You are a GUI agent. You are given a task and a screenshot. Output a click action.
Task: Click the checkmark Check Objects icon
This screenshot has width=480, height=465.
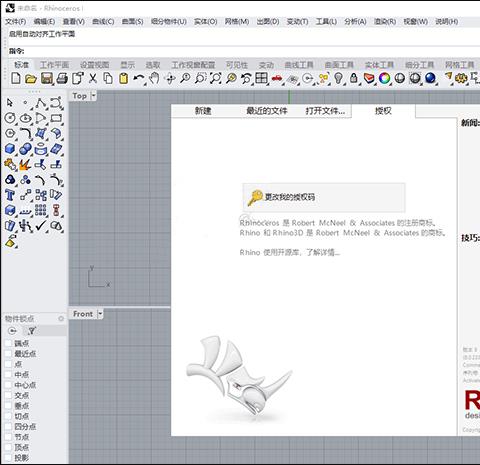[x=41, y=226]
